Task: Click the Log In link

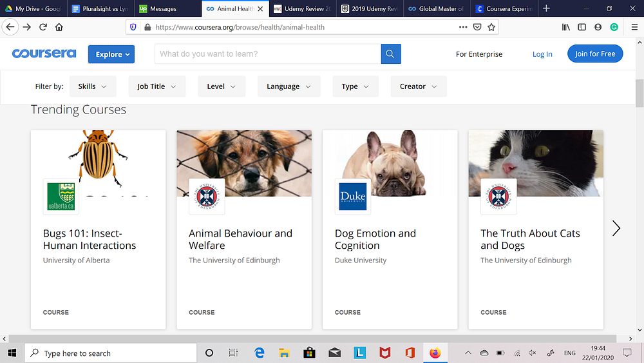Action: click(x=542, y=54)
